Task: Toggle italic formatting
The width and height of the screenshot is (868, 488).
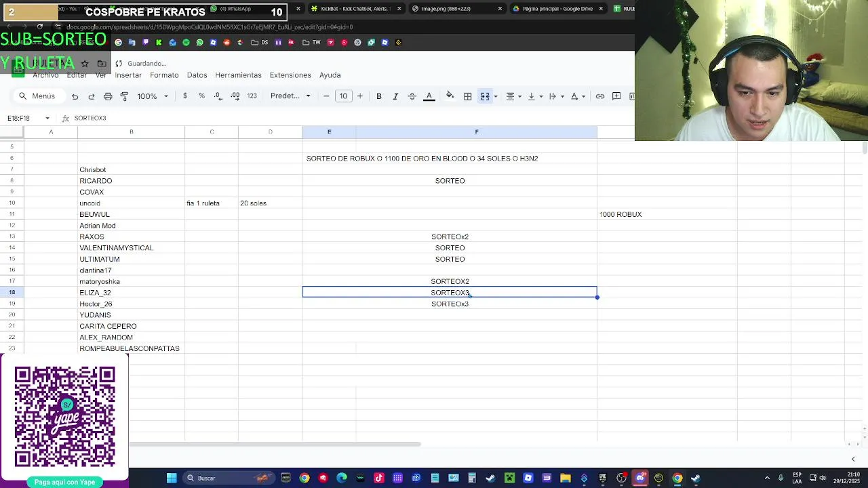Action: (x=395, y=96)
